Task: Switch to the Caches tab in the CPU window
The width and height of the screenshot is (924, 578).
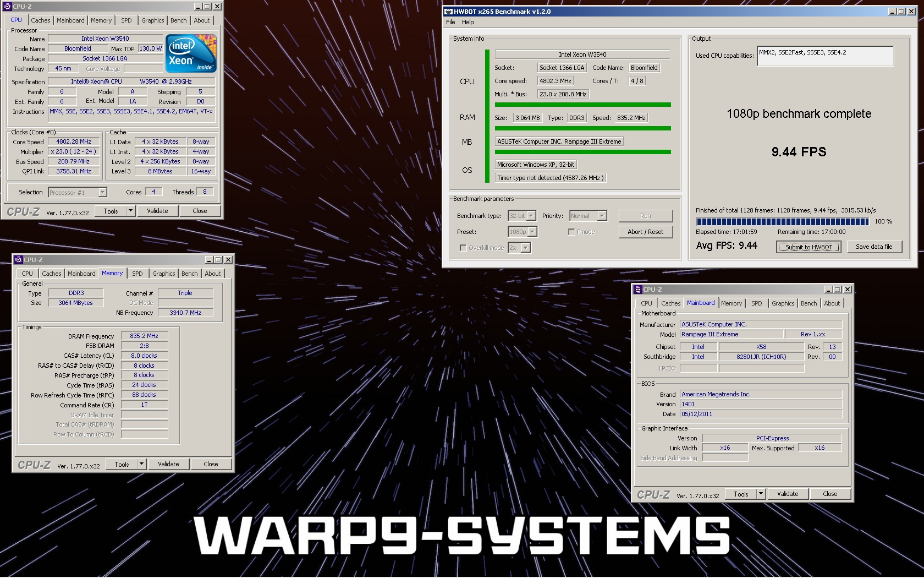Action: pos(41,20)
